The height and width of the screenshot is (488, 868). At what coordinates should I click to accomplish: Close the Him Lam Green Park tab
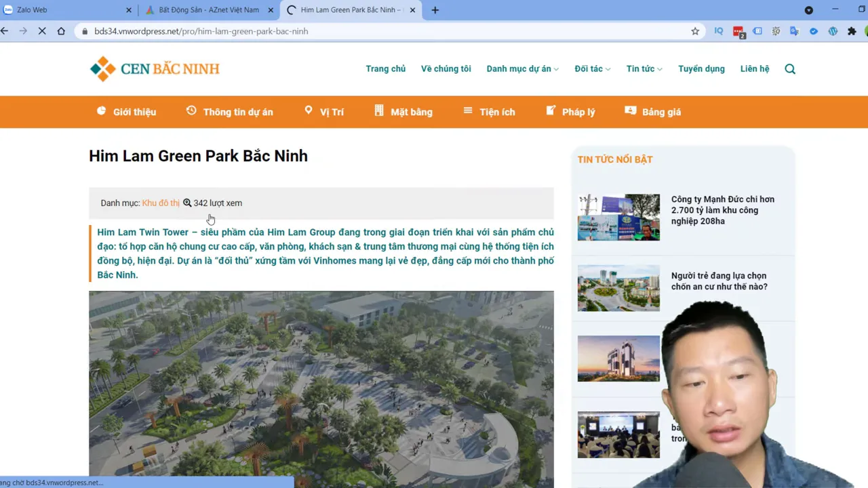point(412,10)
